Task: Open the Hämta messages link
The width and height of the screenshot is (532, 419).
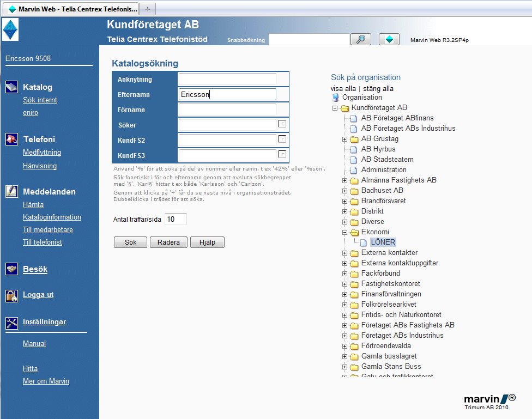Action: point(33,204)
